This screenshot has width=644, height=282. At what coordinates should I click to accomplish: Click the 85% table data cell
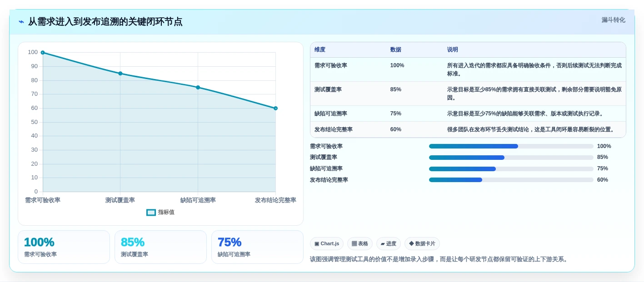396,90
